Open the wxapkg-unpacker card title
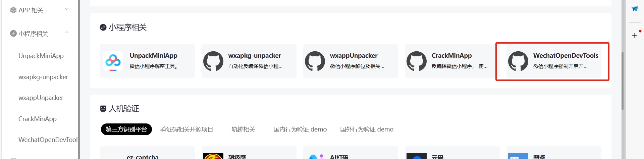This screenshot has height=159, width=644. coord(255,56)
